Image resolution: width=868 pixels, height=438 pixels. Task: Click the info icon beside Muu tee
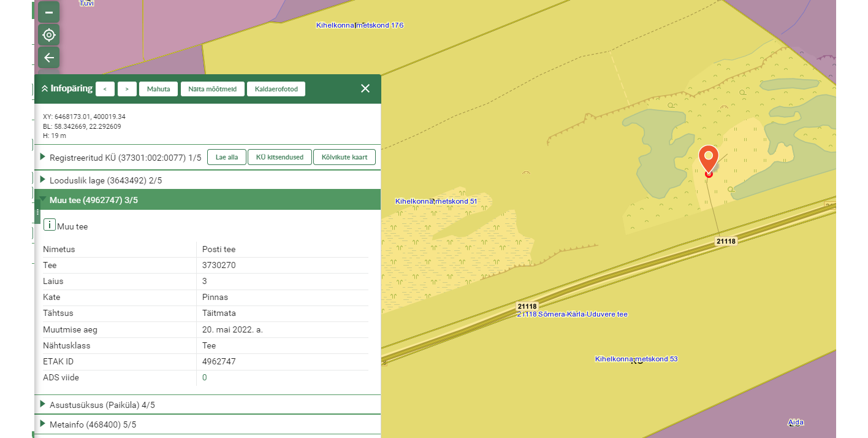(50, 225)
